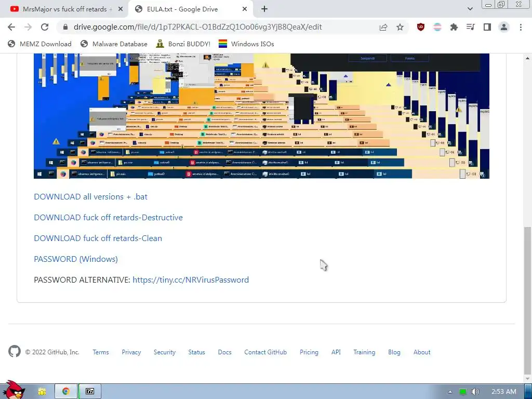Click the scrollbar down arrow
Screen dimensions: 532x399
pos(528,378)
